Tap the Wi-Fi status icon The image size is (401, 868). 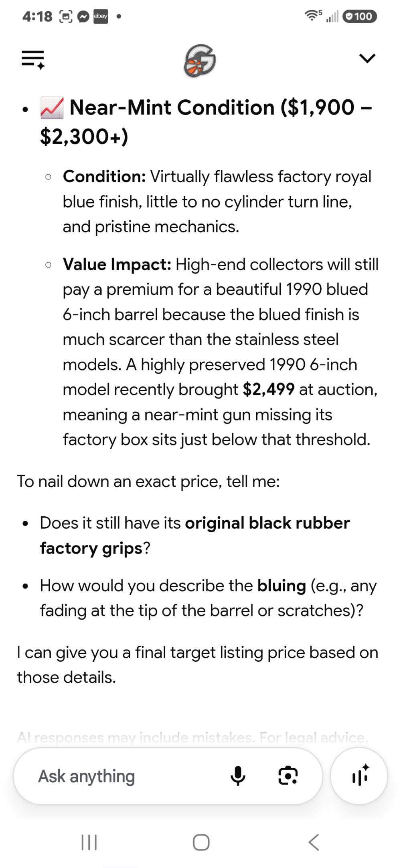pos(313,16)
